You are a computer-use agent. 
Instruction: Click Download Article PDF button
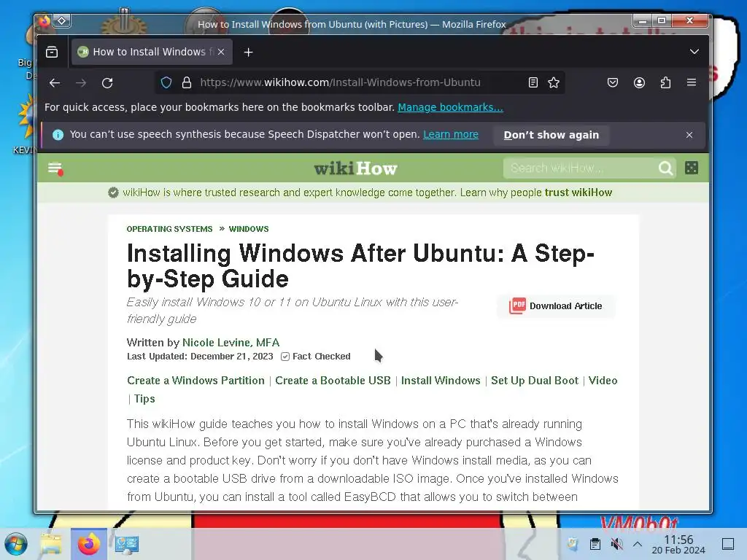(x=556, y=306)
